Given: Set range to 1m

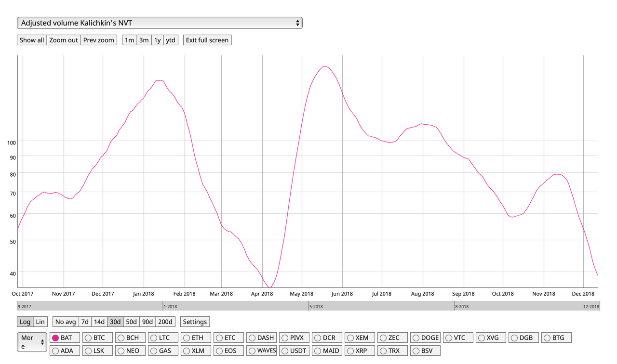Looking at the screenshot, I should click(130, 40).
